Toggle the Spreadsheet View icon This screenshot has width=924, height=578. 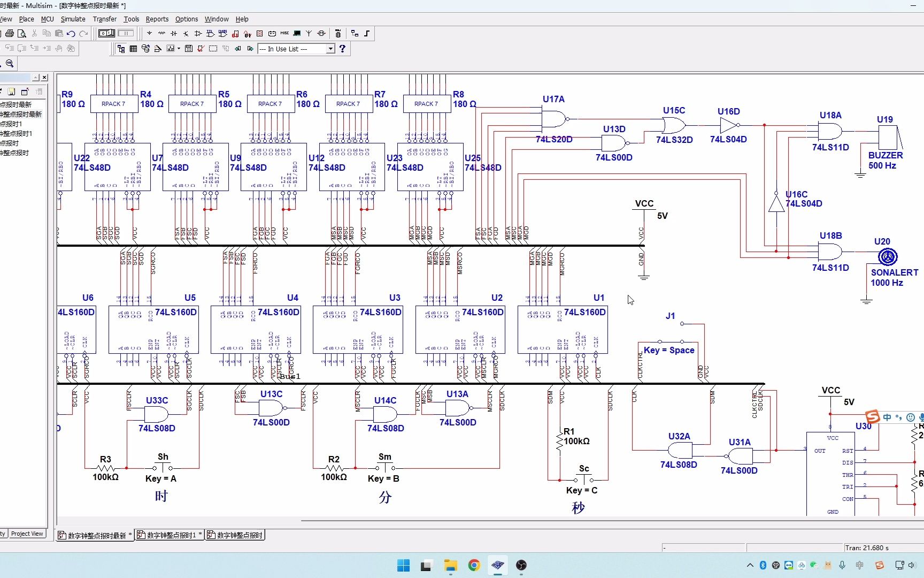(133, 49)
